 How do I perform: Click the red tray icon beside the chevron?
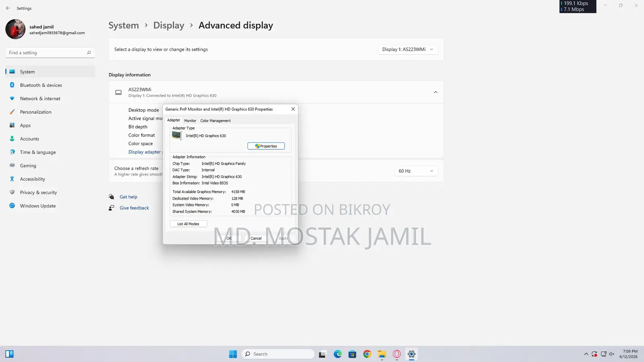[x=594, y=354]
